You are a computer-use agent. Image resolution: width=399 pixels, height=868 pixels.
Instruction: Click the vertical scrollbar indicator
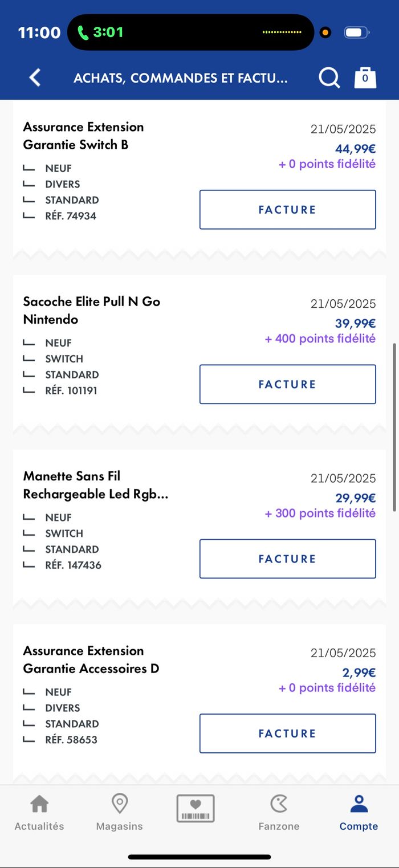pos(394,427)
